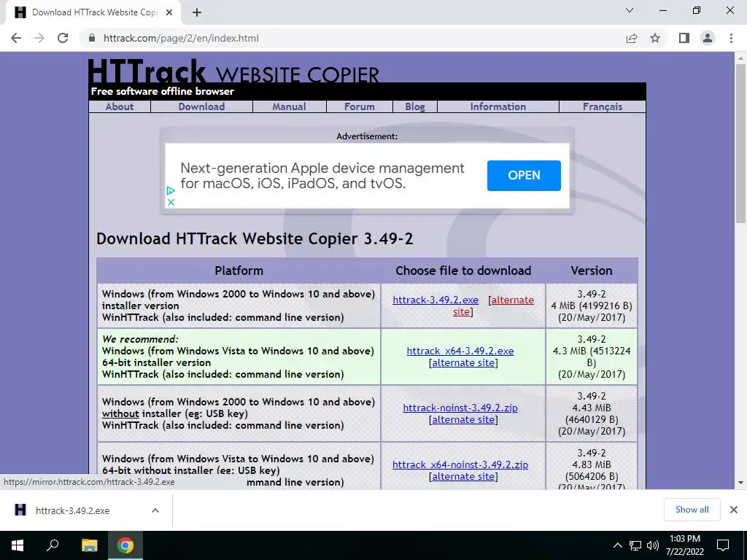This screenshot has height=560, width=747.
Task: Click the browser back arrow
Action: 16,38
